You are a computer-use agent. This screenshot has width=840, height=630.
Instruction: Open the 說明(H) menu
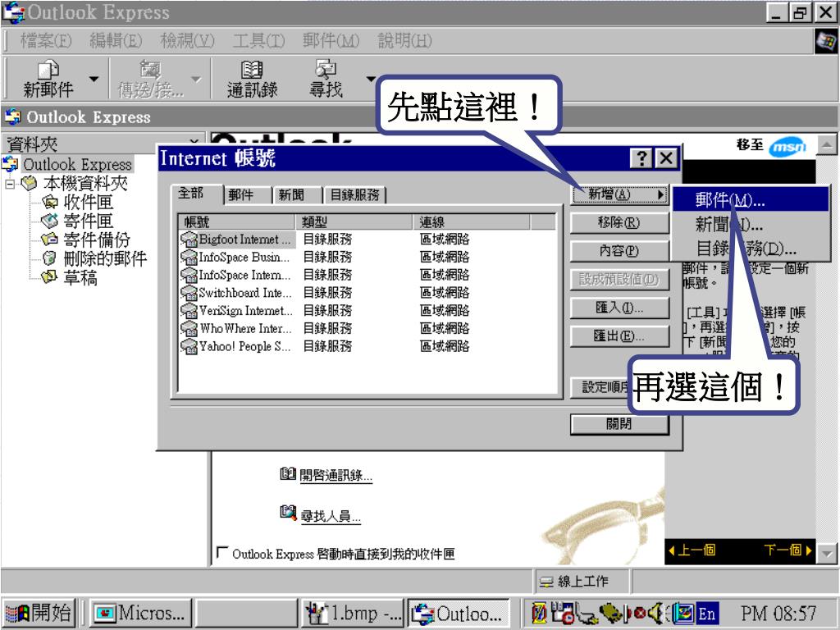tap(405, 41)
